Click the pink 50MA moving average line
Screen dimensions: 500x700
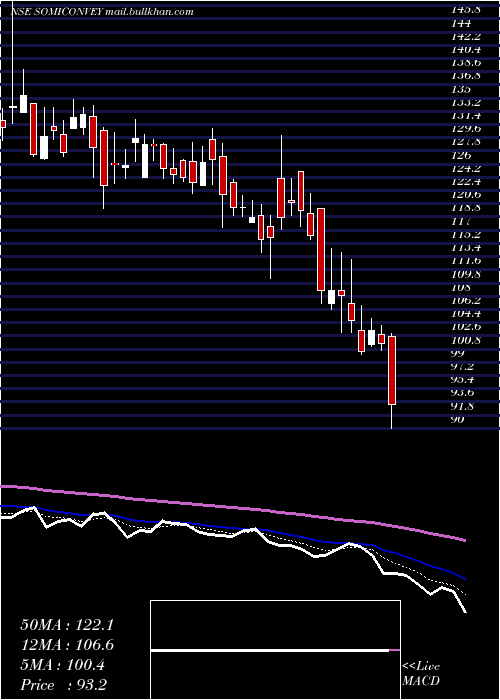point(232,507)
